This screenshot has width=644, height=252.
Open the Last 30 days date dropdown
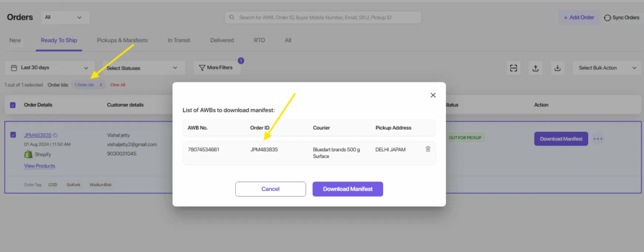coord(49,68)
